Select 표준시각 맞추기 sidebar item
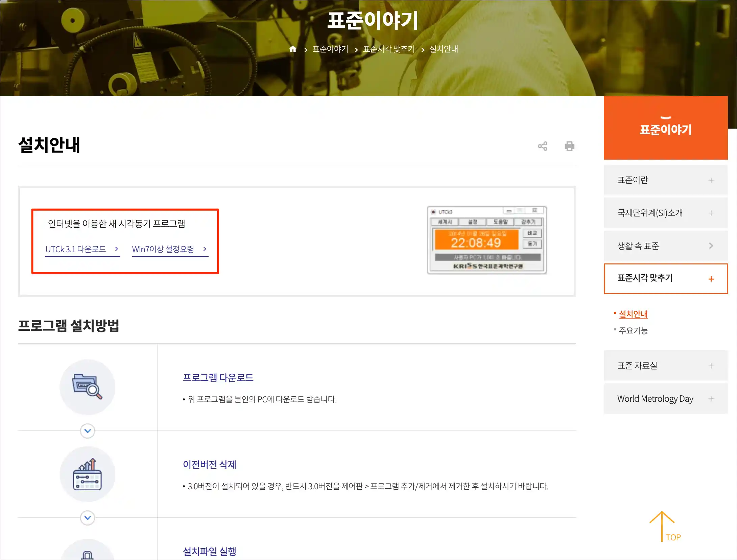The width and height of the screenshot is (737, 560). pos(666,278)
